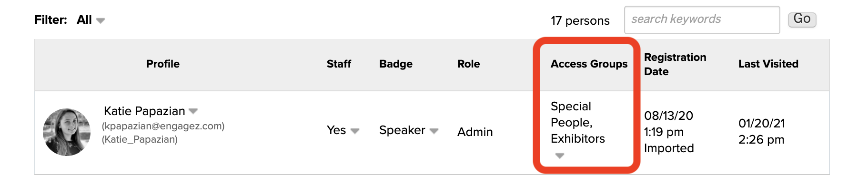Click Katie Papazian's profile photo

[x=67, y=132]
